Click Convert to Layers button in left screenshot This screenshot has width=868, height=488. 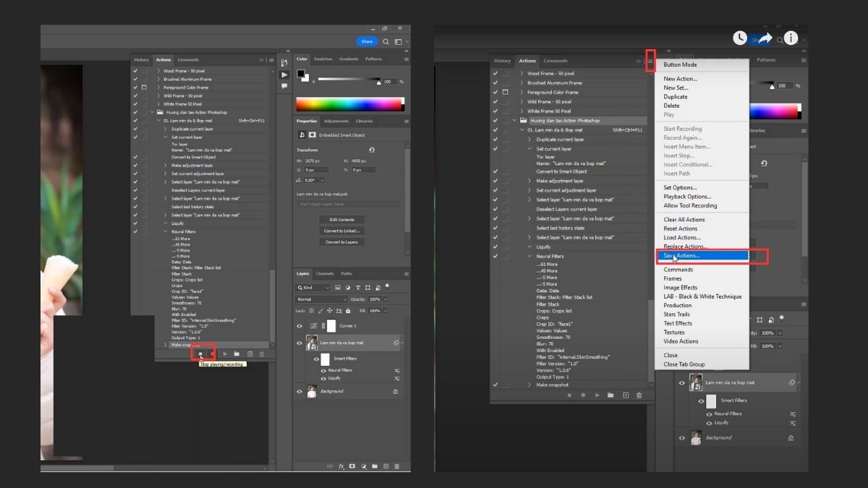point(342,242)
